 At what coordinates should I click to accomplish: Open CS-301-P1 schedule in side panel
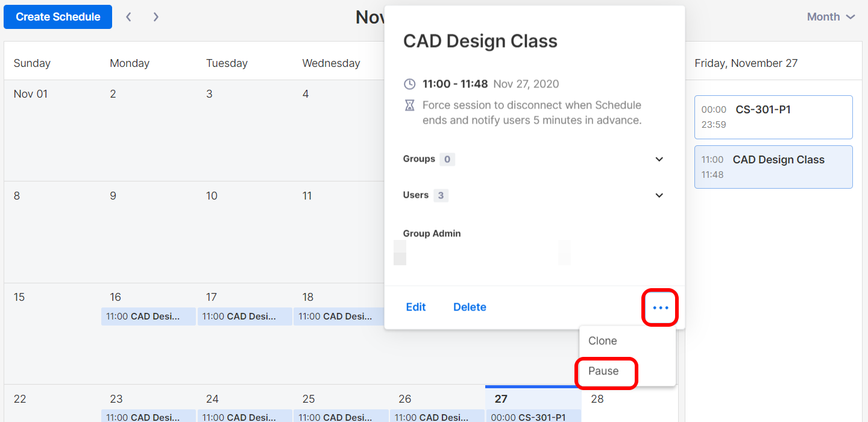[x=773, y=117]
